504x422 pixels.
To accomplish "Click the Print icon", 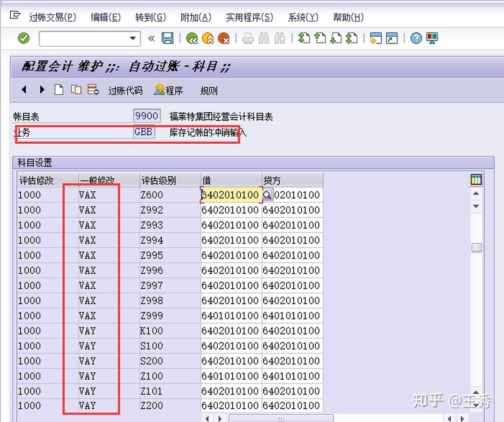I will (249, 38).
